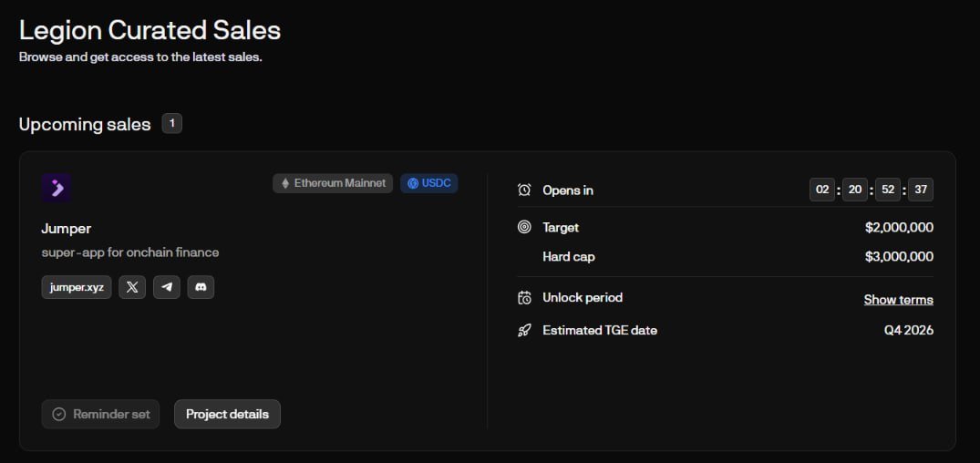Click the countdown days box showing 02
This screenshot has width=980, height=463.
822,190
